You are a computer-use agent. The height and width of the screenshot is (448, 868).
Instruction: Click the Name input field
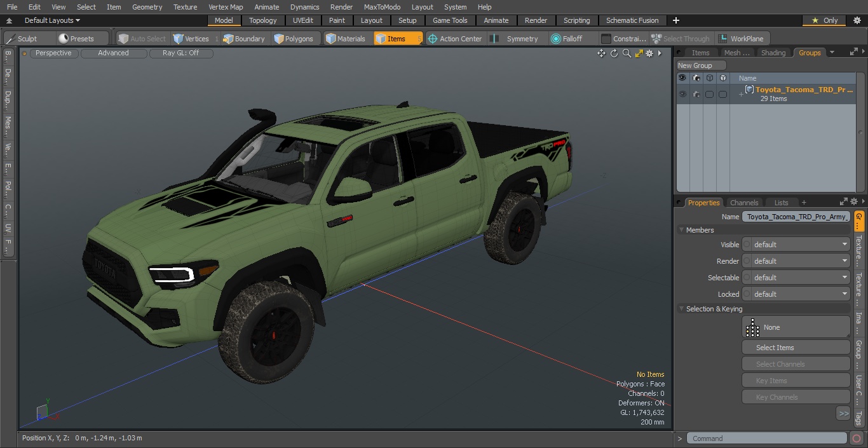[796, 217]
